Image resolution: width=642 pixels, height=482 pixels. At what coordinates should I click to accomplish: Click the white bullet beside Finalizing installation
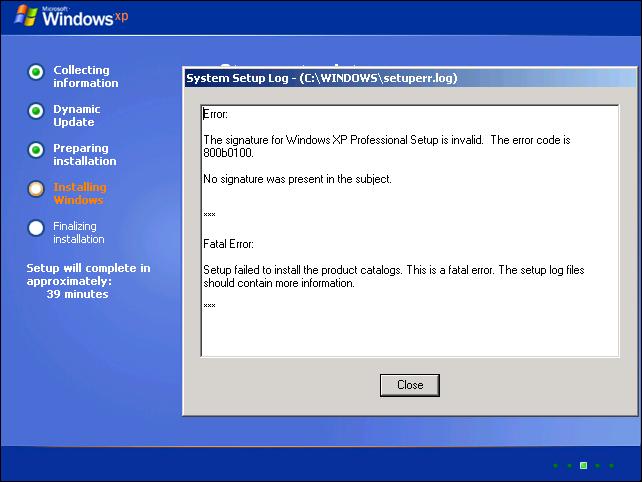click(36, 228)
